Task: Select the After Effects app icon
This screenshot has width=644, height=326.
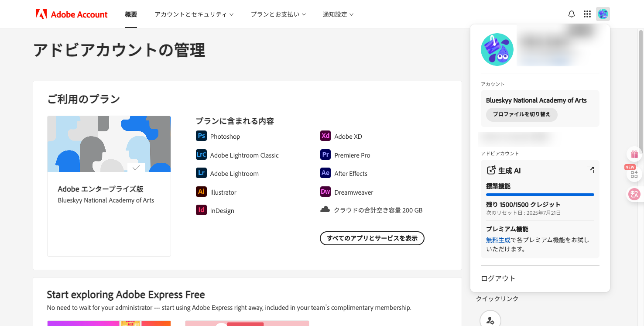Action: coord(325,173)
